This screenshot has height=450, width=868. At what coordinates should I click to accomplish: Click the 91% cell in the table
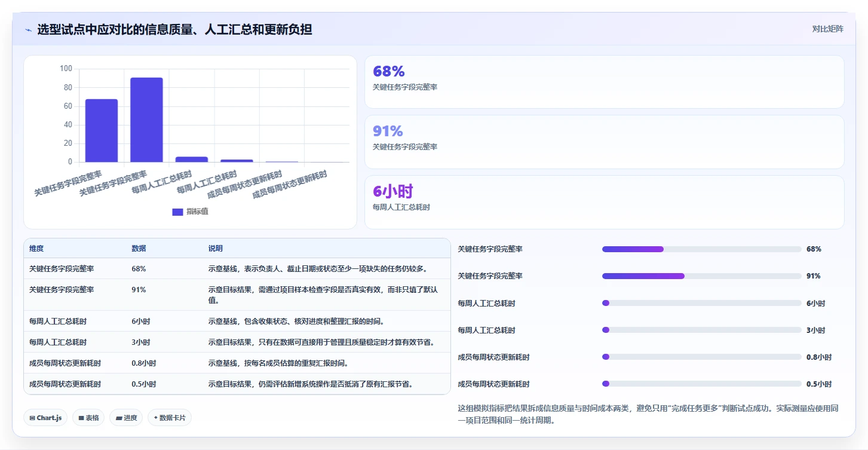pos(139,289)
